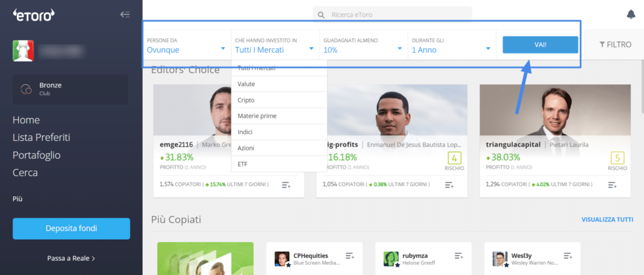The image size is (644, 275).
Task: Open Bronze Club card
Action: point(70,89)
